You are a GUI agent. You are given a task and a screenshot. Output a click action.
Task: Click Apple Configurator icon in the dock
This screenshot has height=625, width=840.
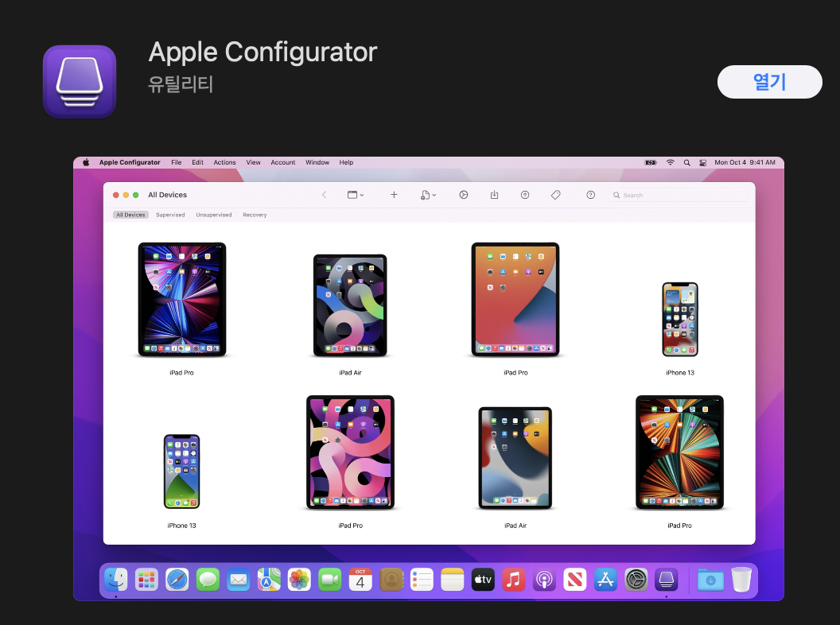coord(667,580)
